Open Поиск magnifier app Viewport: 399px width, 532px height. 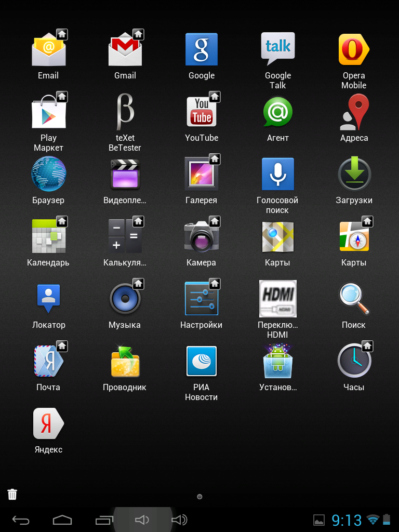point(354,299)
